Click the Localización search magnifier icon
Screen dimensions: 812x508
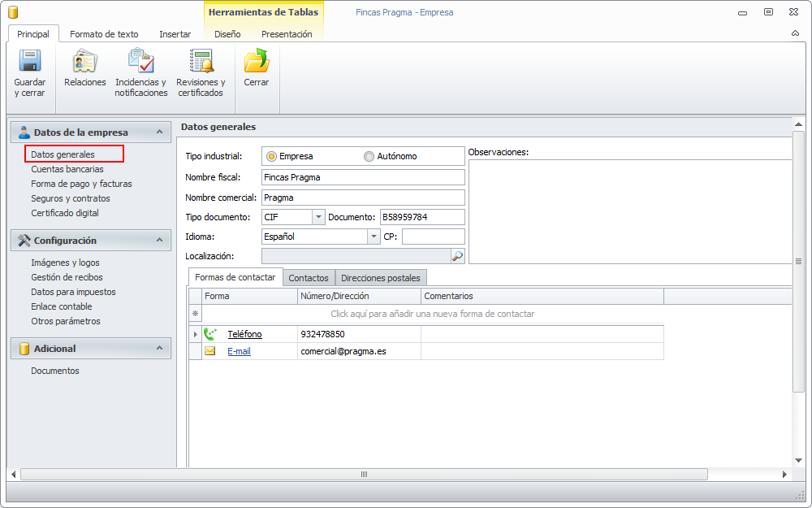pyautogui.click(x=457, y=256)
